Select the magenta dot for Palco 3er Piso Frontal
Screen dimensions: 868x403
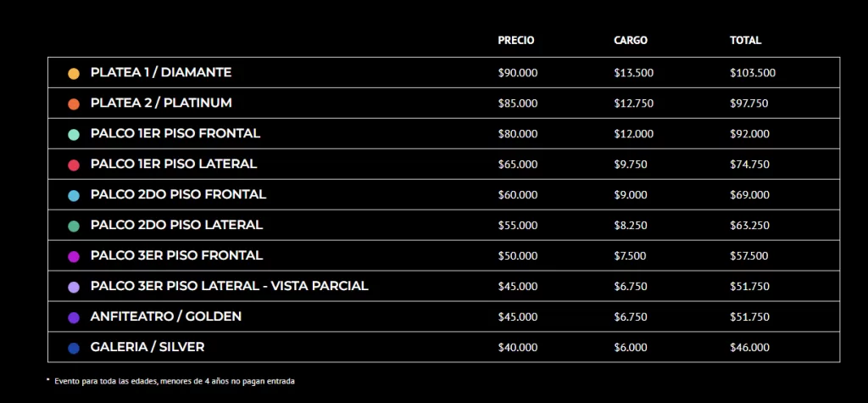[x=74, y=256]
